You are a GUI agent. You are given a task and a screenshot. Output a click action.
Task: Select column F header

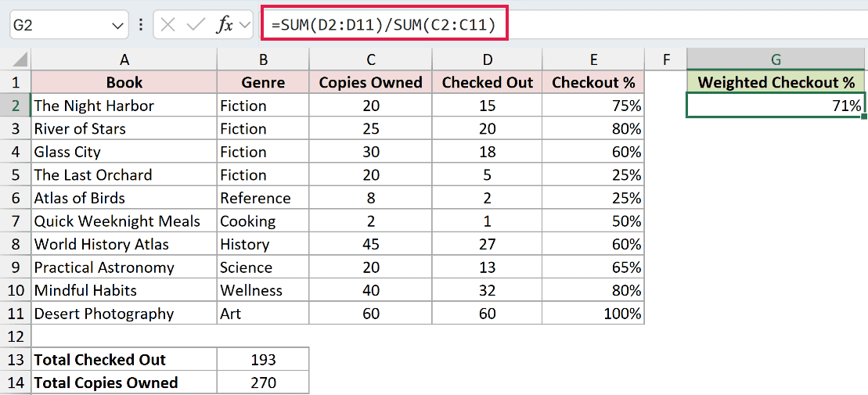click(665, 59)
